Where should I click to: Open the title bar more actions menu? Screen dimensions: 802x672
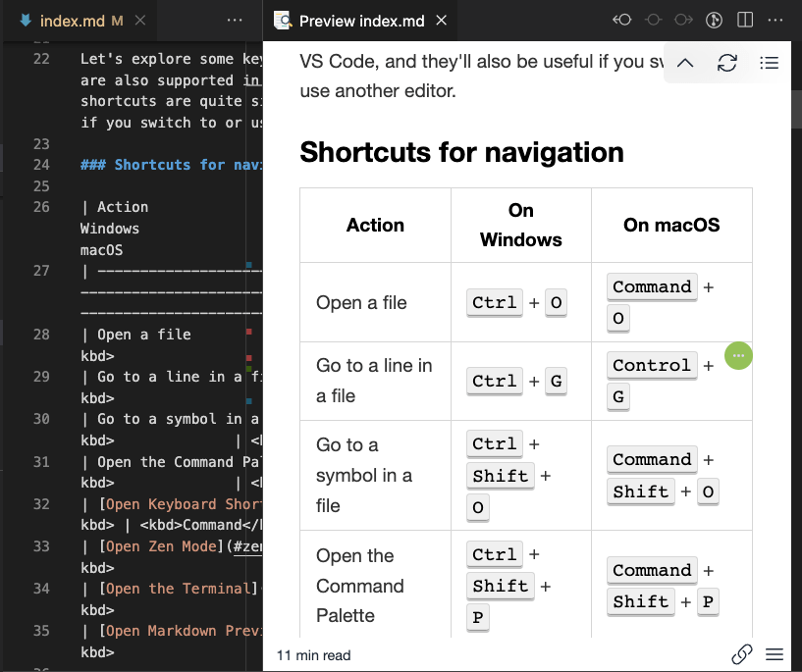pyautogui.click(x=774, y=20)
